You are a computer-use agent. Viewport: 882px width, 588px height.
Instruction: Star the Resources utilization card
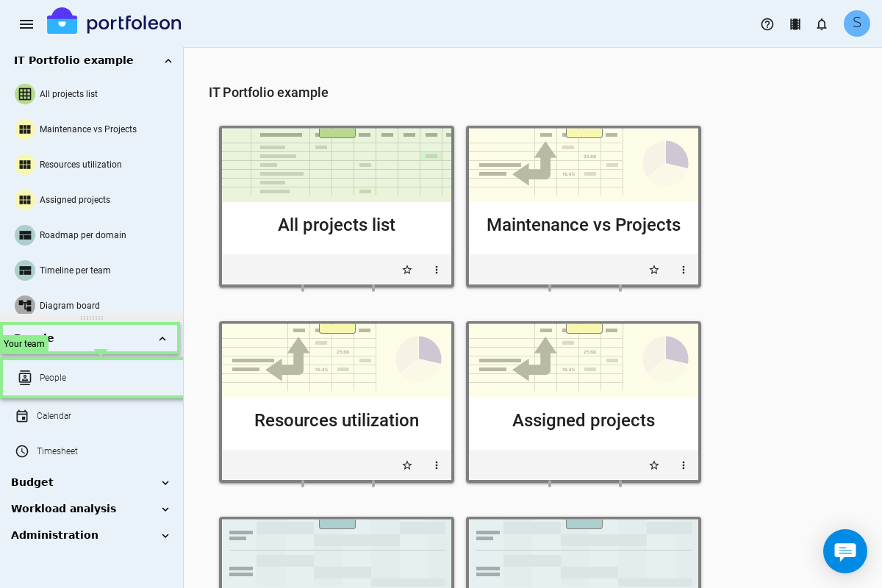coord(407,465)
